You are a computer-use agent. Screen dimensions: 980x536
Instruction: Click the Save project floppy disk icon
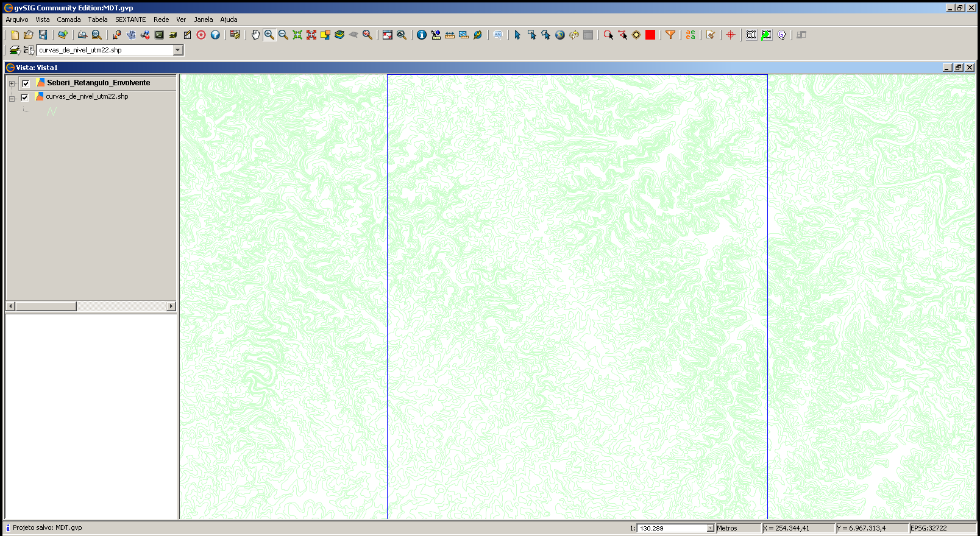(x=43, y=35)
